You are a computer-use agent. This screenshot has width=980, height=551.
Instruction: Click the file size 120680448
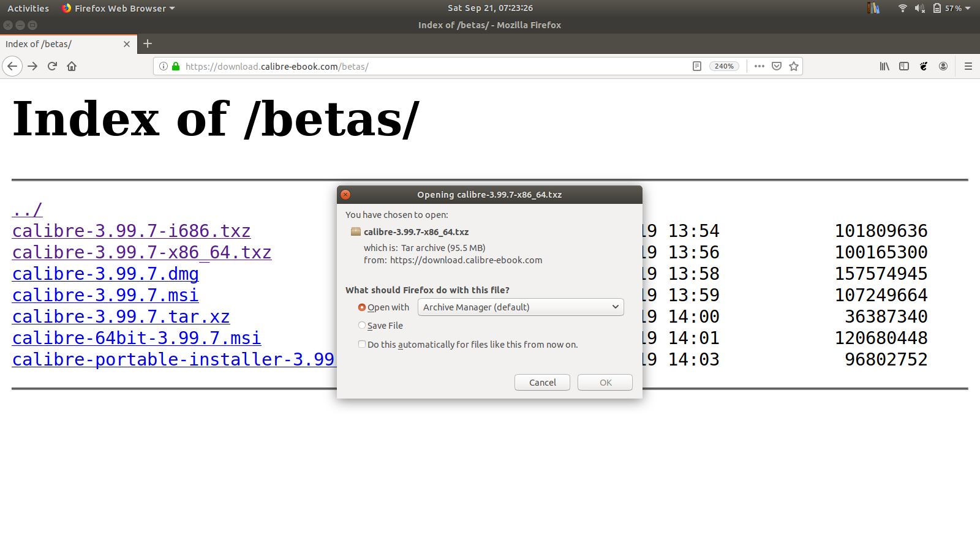point(881,338)
